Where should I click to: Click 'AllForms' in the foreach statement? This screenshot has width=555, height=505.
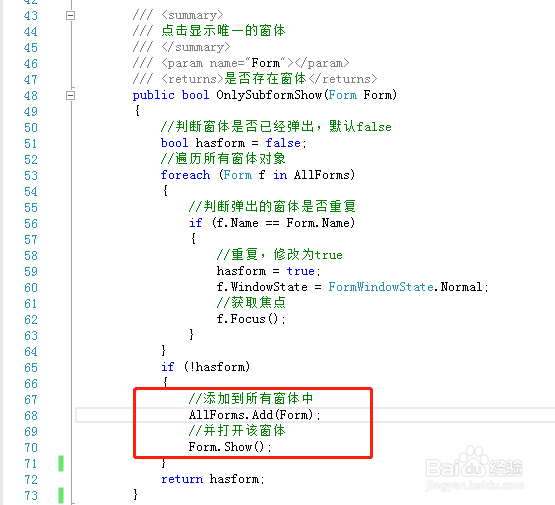322,175
